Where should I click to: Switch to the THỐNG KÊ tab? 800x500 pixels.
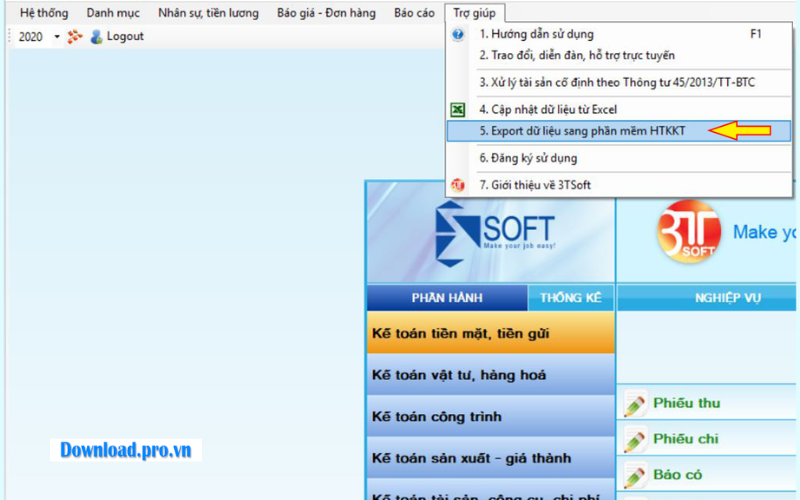pos(571,298)
